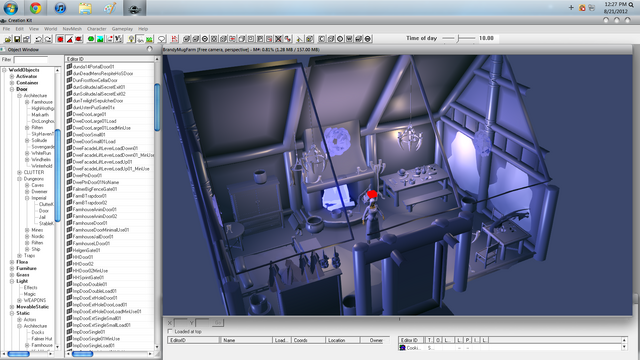Click the red circle toolbar icon
Viewport: 640px width, 360px height.
60,39
